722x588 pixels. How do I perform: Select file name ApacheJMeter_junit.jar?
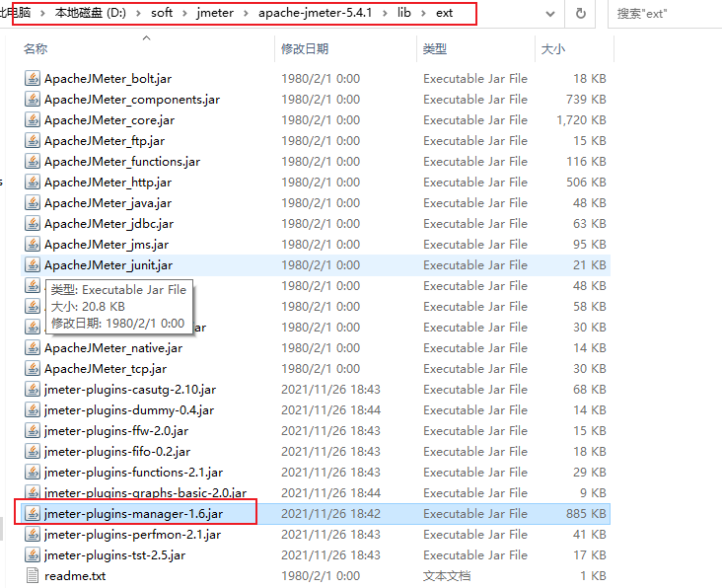108,265
